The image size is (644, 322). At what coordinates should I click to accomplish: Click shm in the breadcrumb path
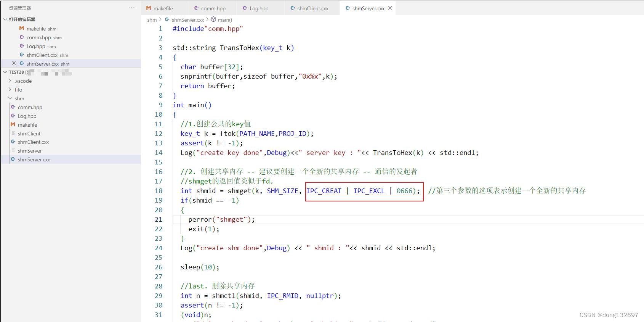coord(152,20)
